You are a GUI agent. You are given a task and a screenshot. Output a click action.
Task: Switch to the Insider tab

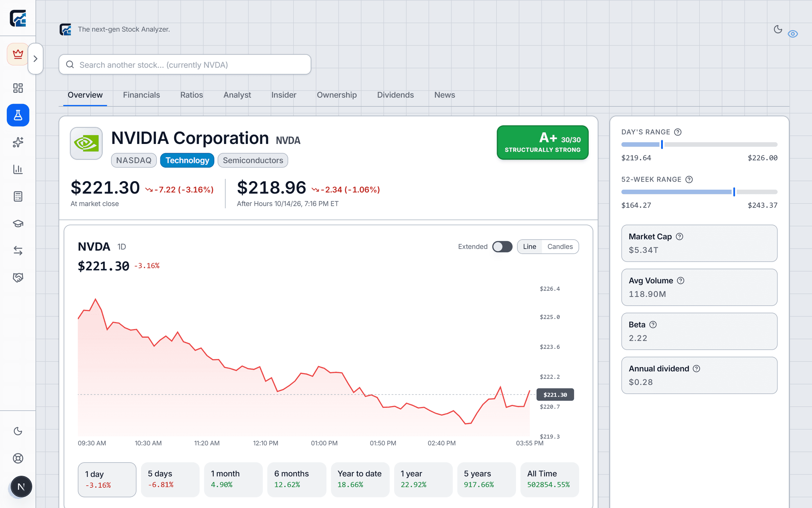pyautogui.click(x=284, y=95)
